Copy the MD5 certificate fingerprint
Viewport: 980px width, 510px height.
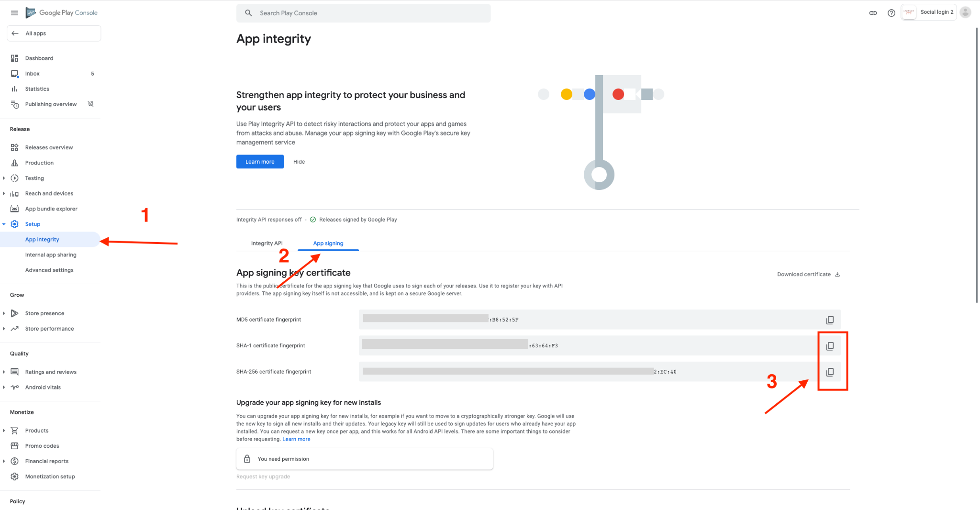(830, 320)
